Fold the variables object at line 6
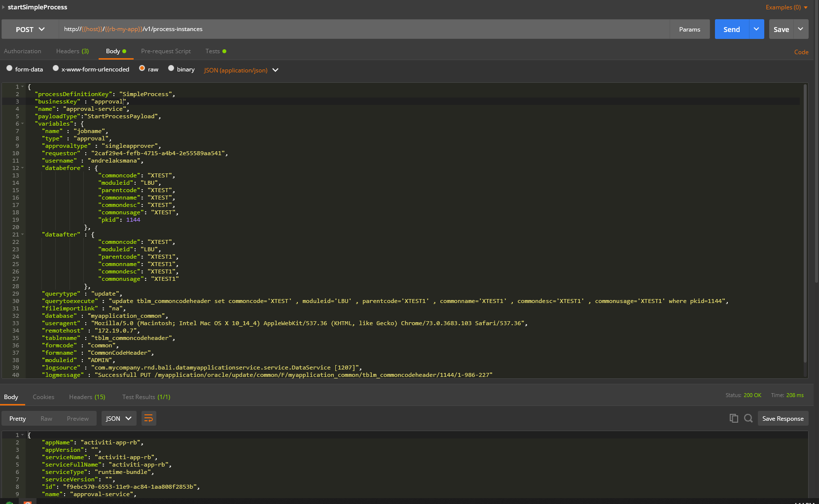 click(23, 124)
